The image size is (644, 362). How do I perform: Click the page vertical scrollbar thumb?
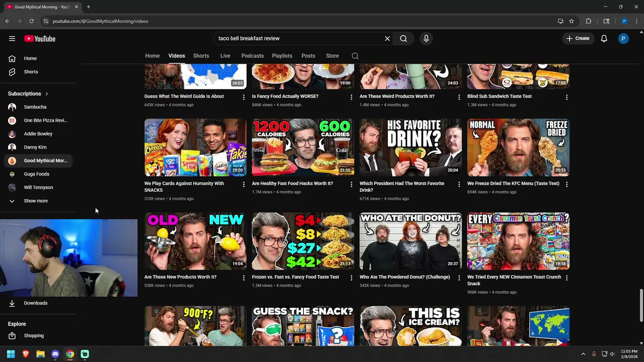click(641, 306)
